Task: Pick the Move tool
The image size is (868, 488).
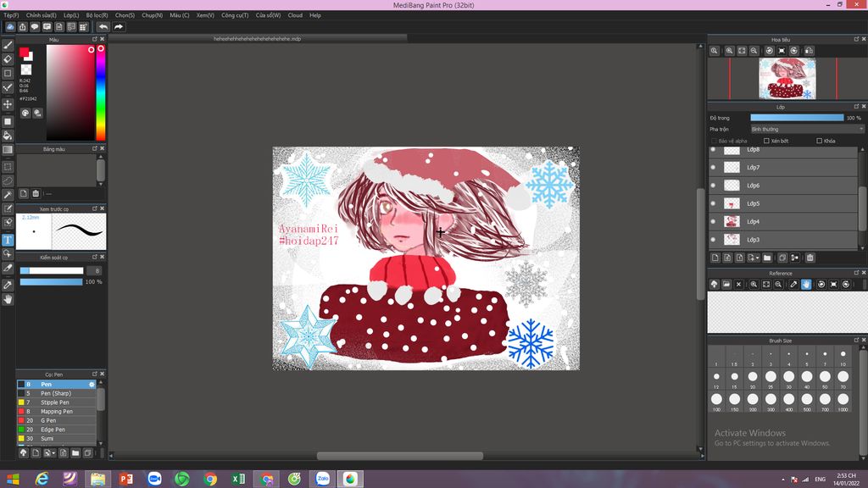Action: coord(8,104)
